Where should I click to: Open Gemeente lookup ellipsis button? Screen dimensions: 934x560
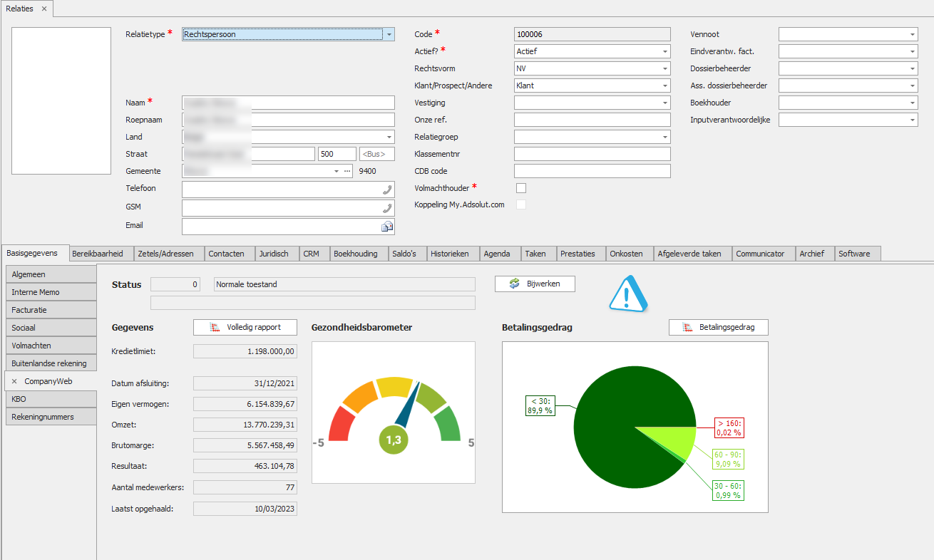coord(347,171)
